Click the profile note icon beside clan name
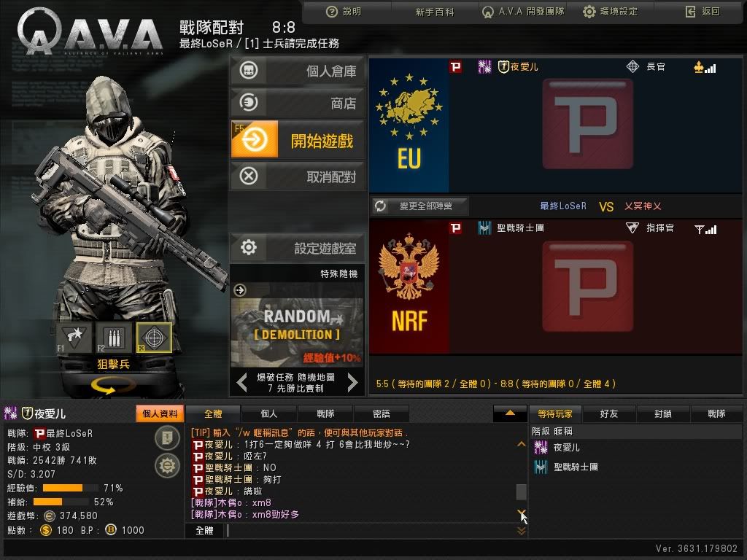Viewport: 747px width, 560px height. tap(167, 437)
